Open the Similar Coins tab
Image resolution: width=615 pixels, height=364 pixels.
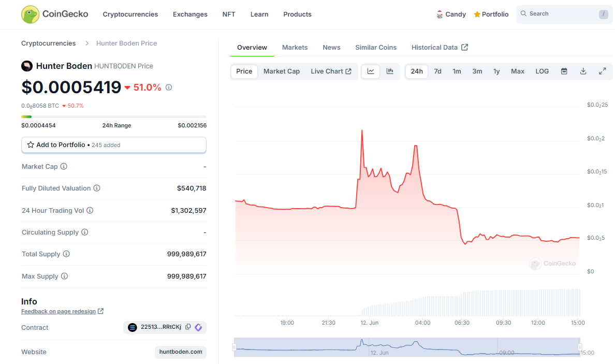[375, 48]
